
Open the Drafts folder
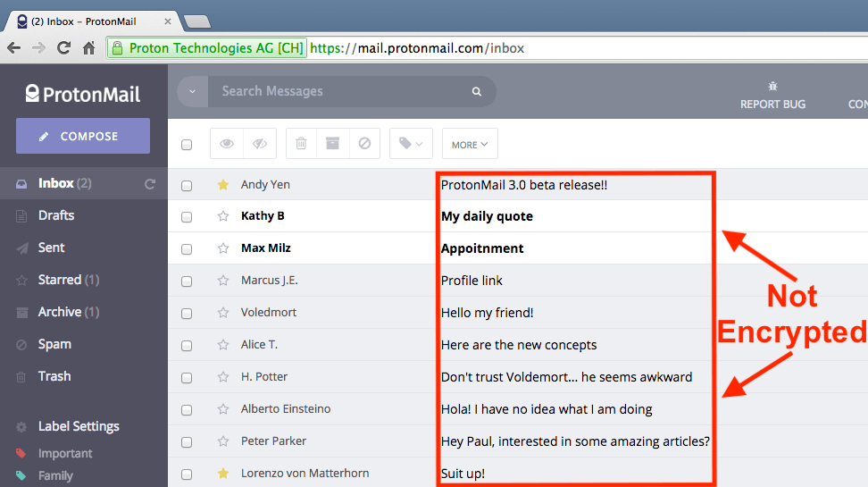point(56,215)
